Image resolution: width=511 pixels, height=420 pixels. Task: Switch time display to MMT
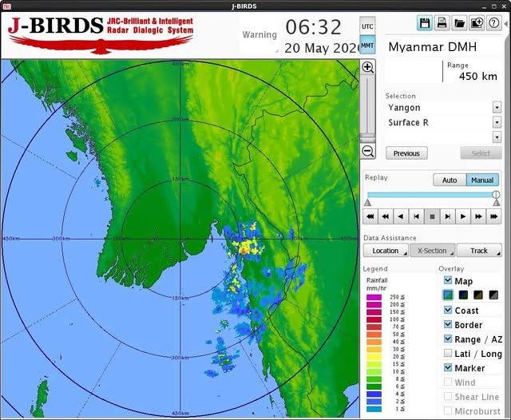point(367,45)
